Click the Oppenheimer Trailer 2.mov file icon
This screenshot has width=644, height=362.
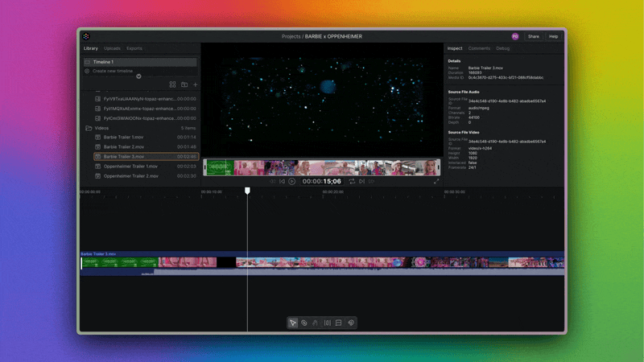tap(97, 176)
